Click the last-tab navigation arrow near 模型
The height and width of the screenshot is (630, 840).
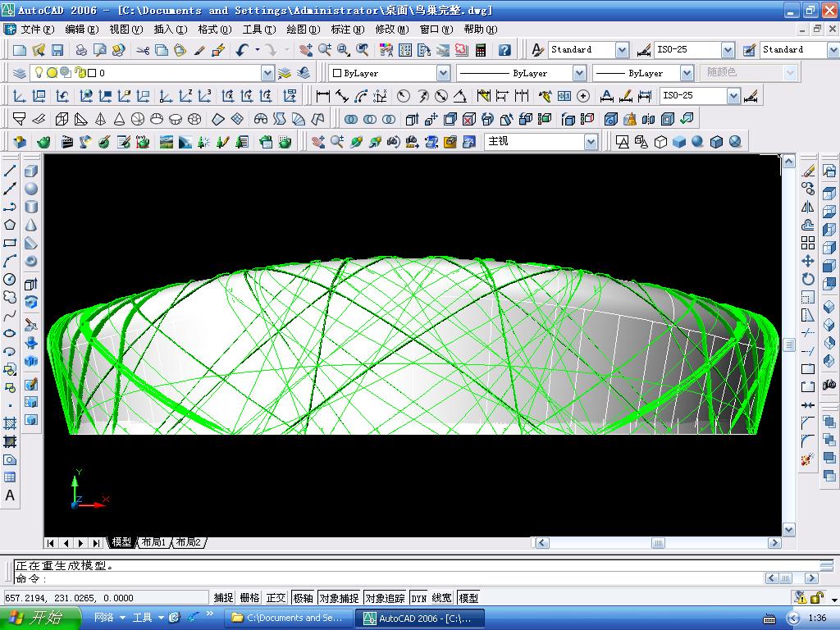click(x=96, y=543)
